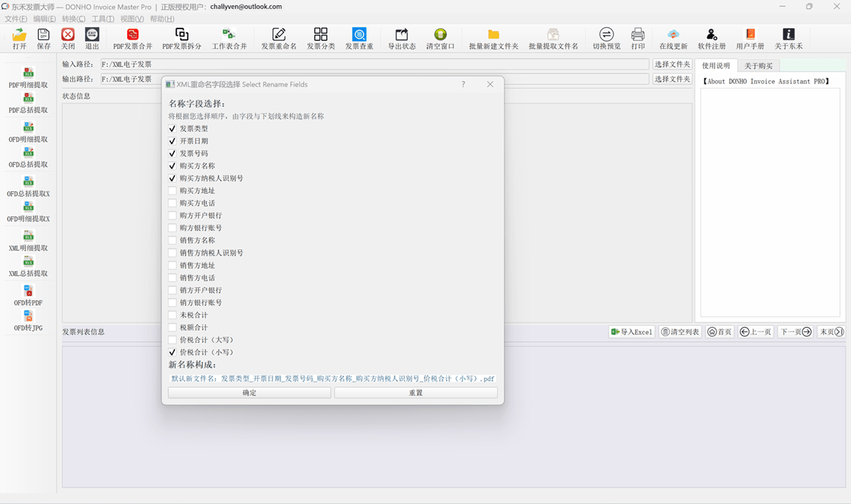Select OFD总括提取 in sidebar
This screenshot has width=851, height=504.
point(28,158)
